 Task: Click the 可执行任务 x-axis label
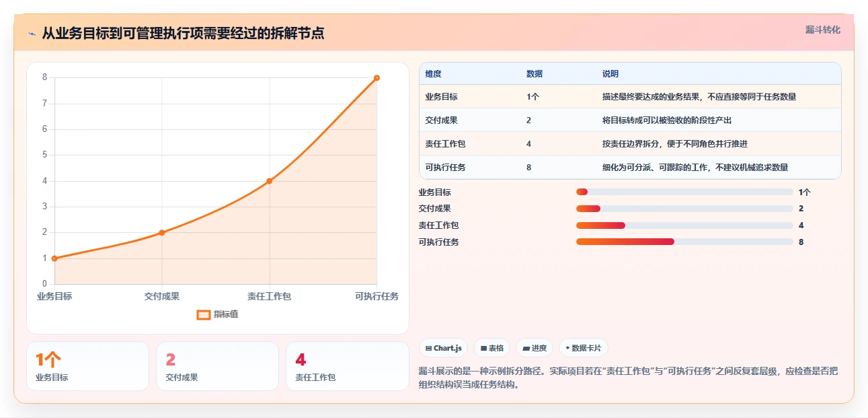tap(377, 297)
